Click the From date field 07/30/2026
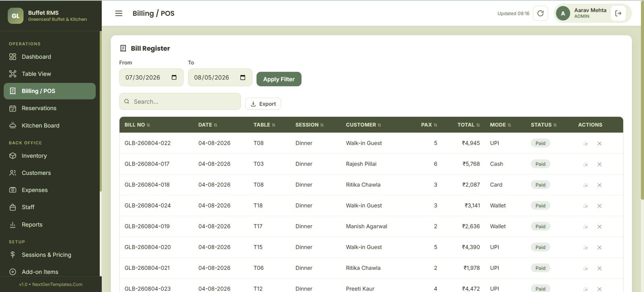 pos(151,77)
